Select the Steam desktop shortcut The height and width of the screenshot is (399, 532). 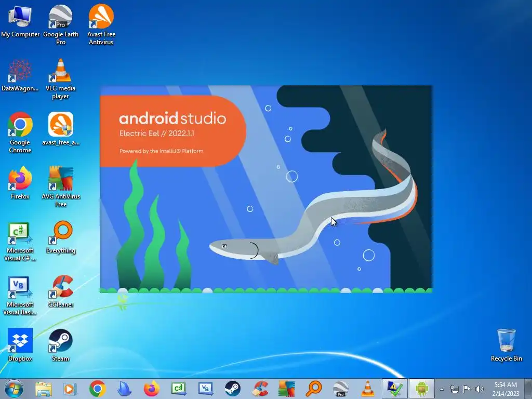click(60, 345)
